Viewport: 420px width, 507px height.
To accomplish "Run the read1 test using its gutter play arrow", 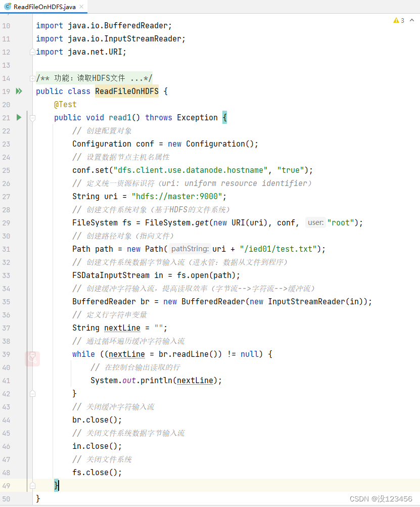I will tap(19, 117).
